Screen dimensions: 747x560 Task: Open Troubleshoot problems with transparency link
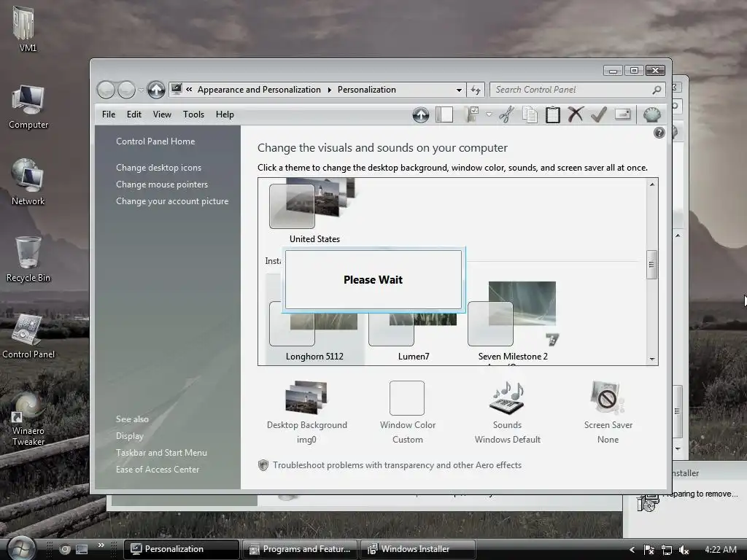point(397,465)
